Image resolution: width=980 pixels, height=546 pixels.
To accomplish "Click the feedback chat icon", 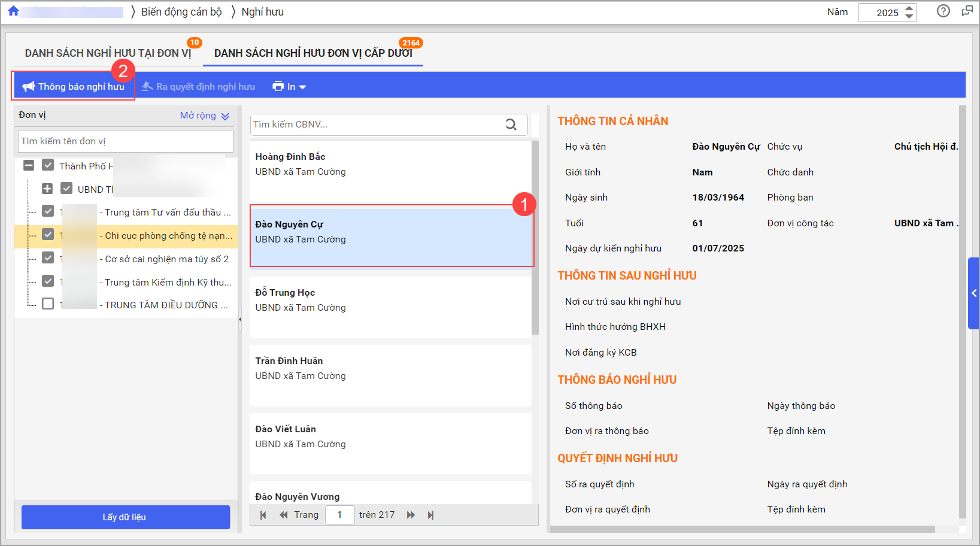I will coord(967,11).
